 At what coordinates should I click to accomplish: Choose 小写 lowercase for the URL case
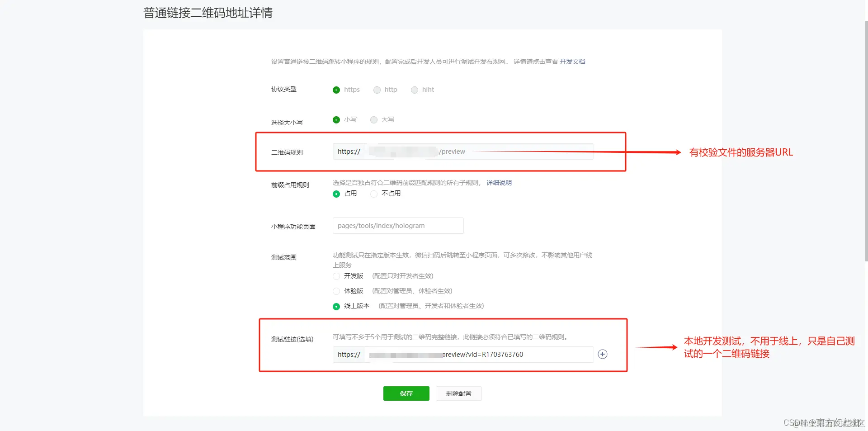336,120
